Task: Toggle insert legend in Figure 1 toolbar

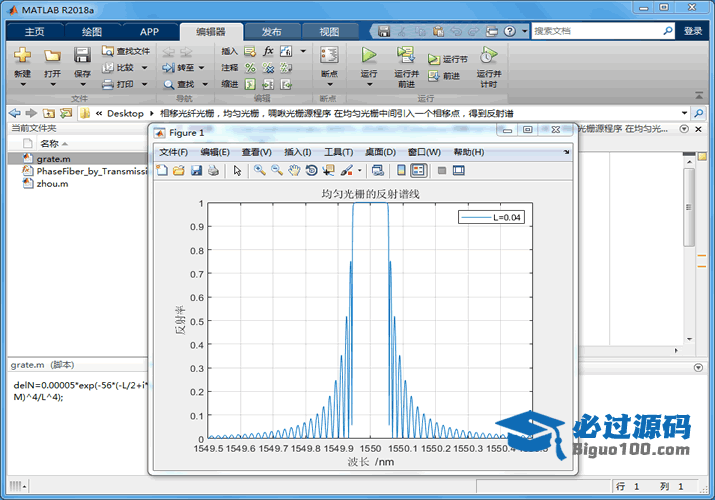Action: 418,170
